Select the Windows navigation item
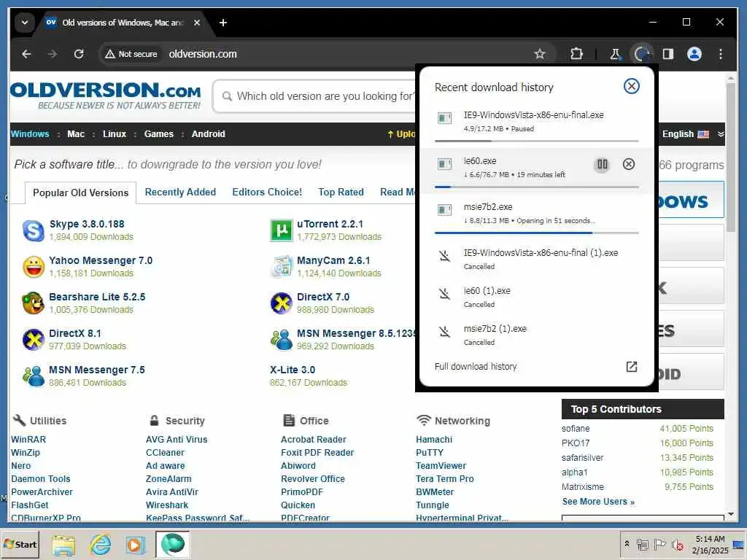747x560 pixels. click(x=30, y=134)
